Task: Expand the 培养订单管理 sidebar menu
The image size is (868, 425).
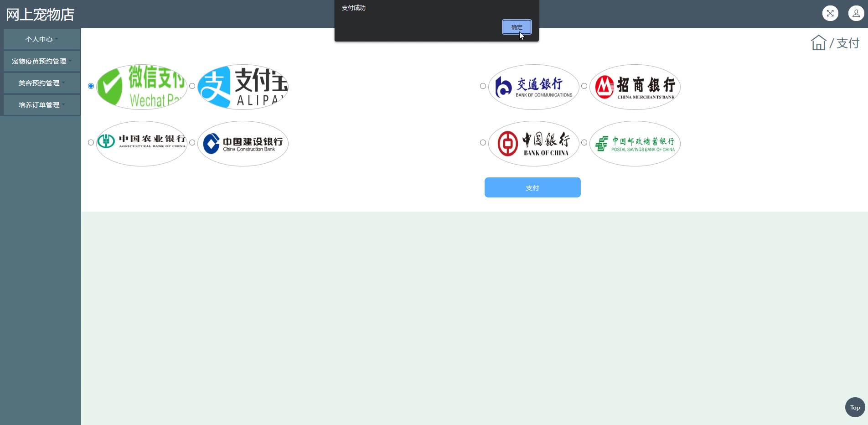Action: coord(42,105)
